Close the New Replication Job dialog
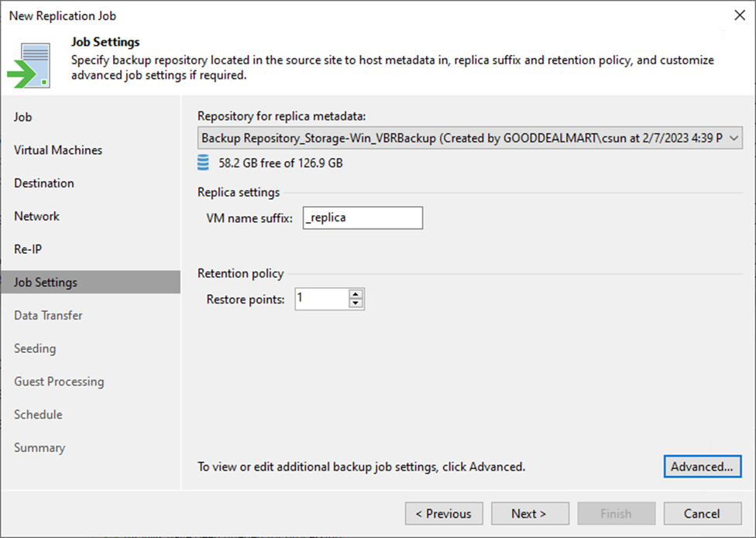Image resolution: width=756 pixels, height=538 pixels. coord(740,15)
